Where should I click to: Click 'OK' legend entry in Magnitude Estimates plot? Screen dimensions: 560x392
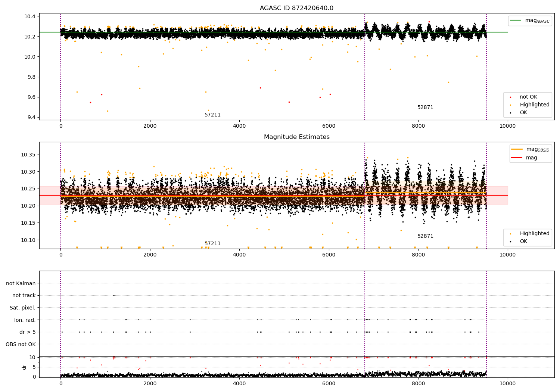coord(523,242)
